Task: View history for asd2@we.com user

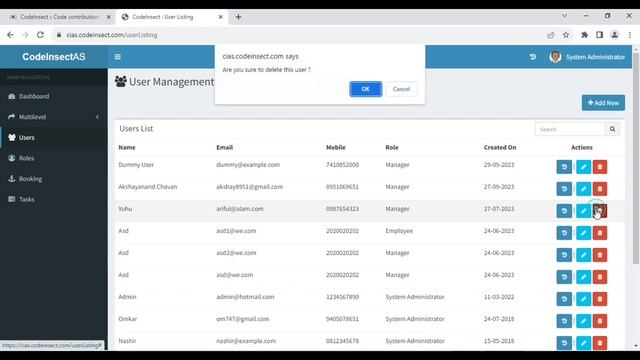Action: point(564,255)
